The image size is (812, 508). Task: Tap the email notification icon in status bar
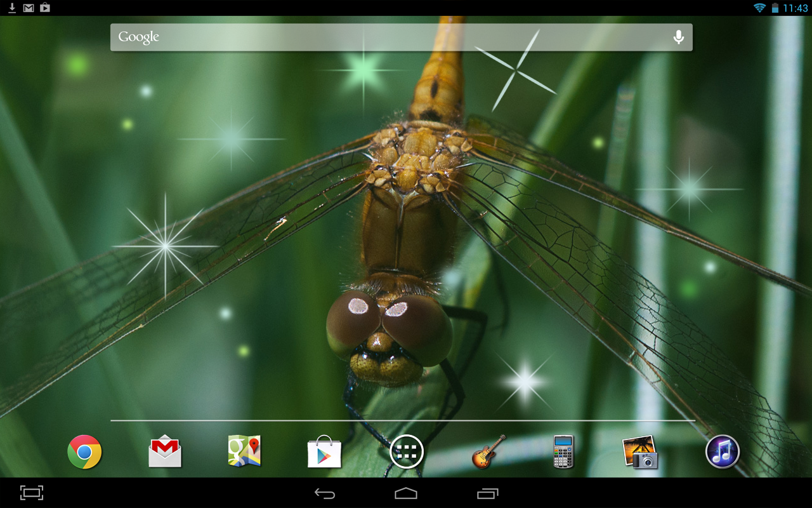click(x=29, y=8)
